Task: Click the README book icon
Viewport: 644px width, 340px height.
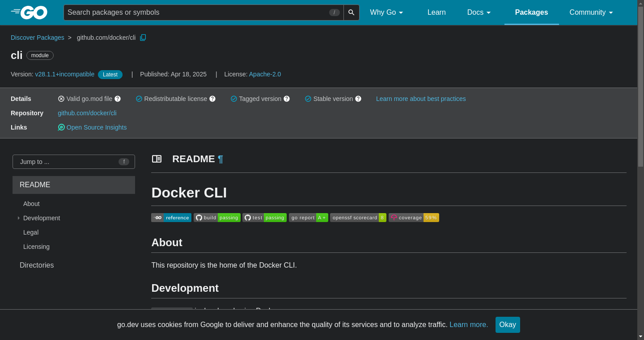Action: click(x=157, y=159)
